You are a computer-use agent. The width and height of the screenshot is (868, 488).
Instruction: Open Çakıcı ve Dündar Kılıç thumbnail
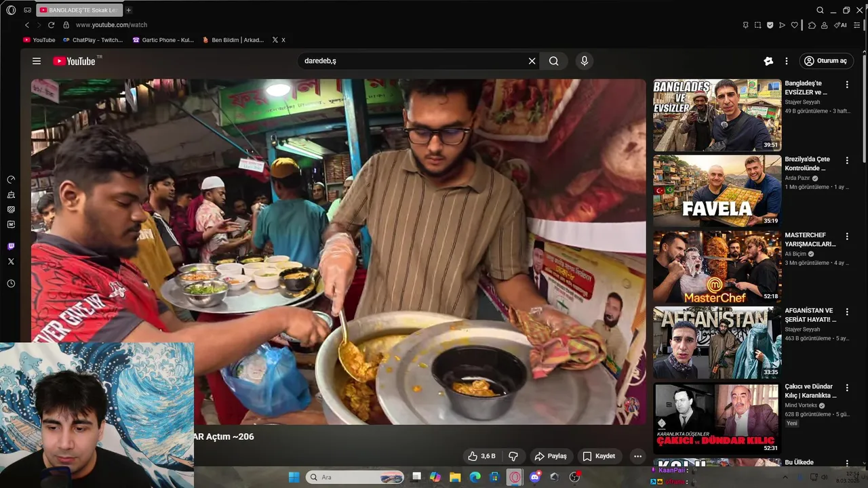tap(717, 419)
